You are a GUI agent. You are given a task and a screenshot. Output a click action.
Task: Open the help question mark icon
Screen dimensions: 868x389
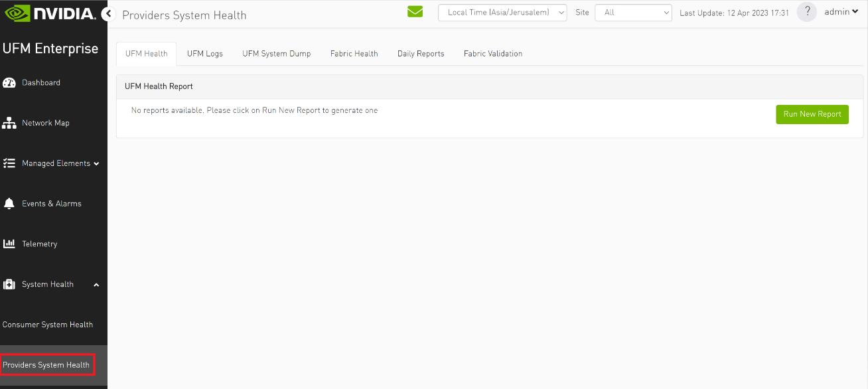click(806, 11)
